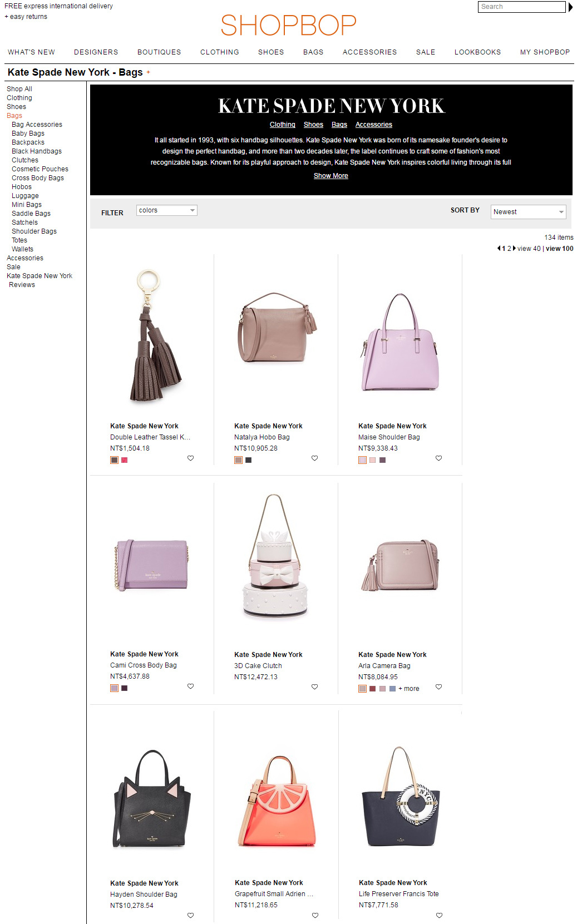Click Shoes link in black banner
Image resolution: width=582 pixels, height=924 pixels.
tap(313, 125)
